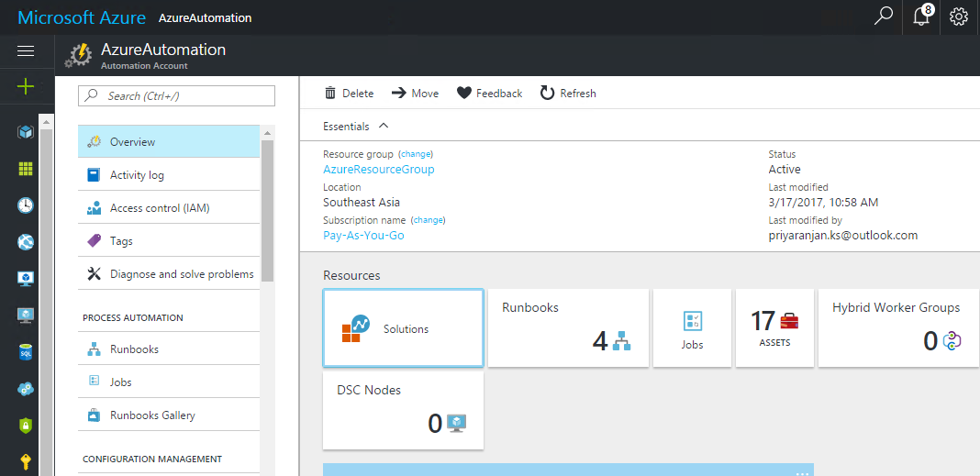Image resolution: width=980 pixels, height=476 pixels.
Task: Toggle the hamburger menu
Action: pyautogui.click(x=26, y=51)
